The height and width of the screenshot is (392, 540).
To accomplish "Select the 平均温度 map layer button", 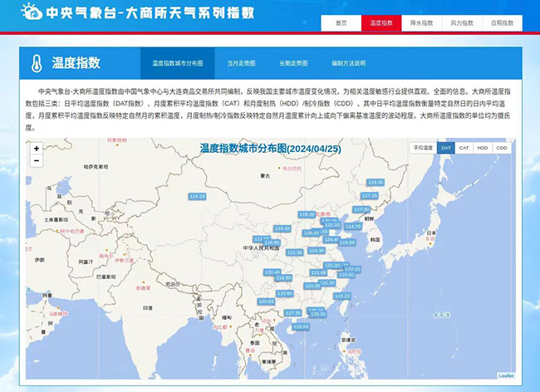I will 423,148.
